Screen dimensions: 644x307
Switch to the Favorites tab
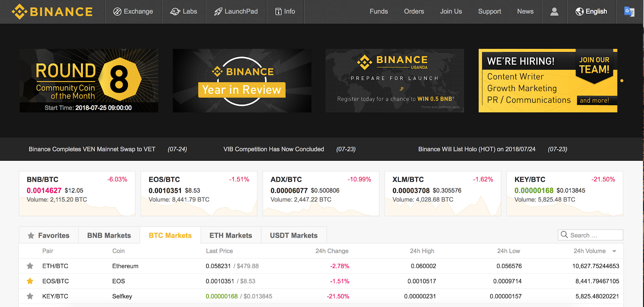(x=48, y=235)
